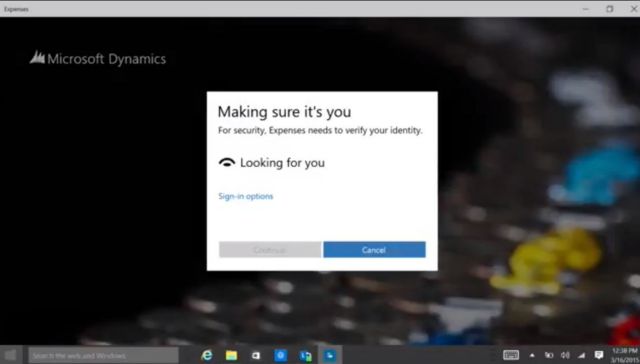Image resolution: width=640 pixels, height=364 pixels.
Task: Click the Windows Hello eye icon
Action: 227,162
